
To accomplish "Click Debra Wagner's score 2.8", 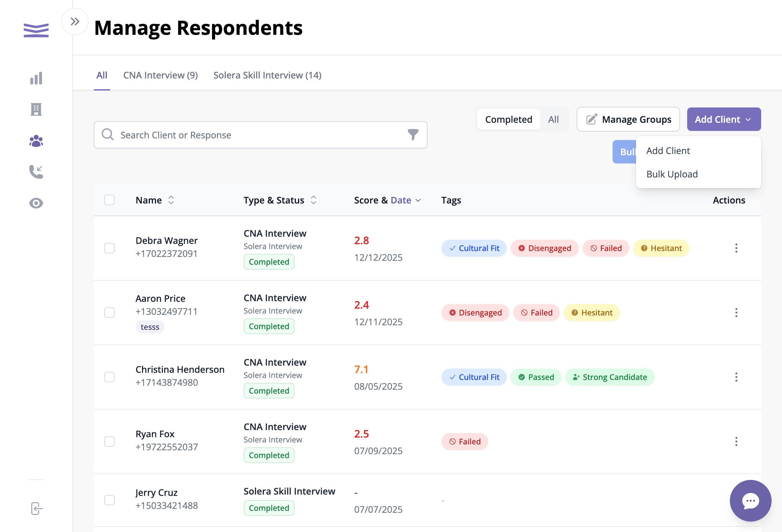I will (361, 241).
